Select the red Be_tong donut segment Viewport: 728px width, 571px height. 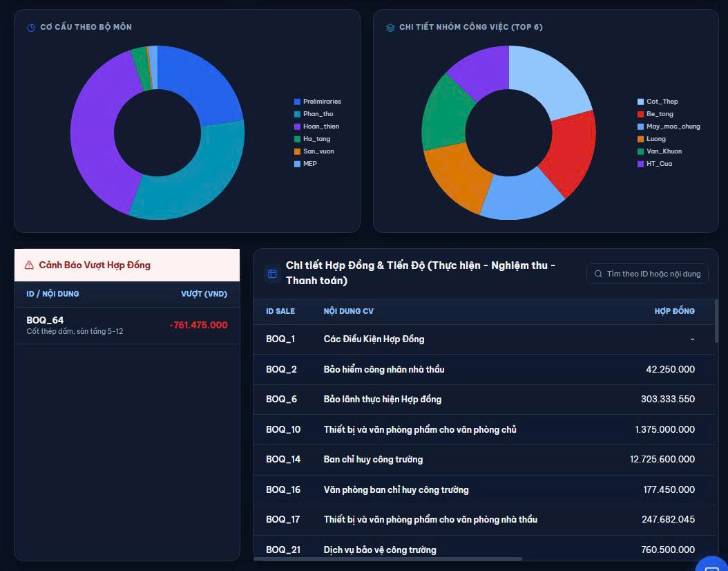pyautogui.click(x=571, y=151)
